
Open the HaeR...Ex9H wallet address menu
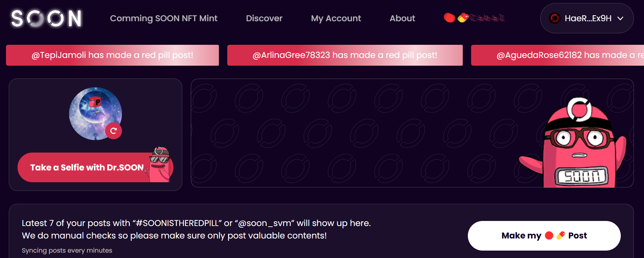[587, 18]
